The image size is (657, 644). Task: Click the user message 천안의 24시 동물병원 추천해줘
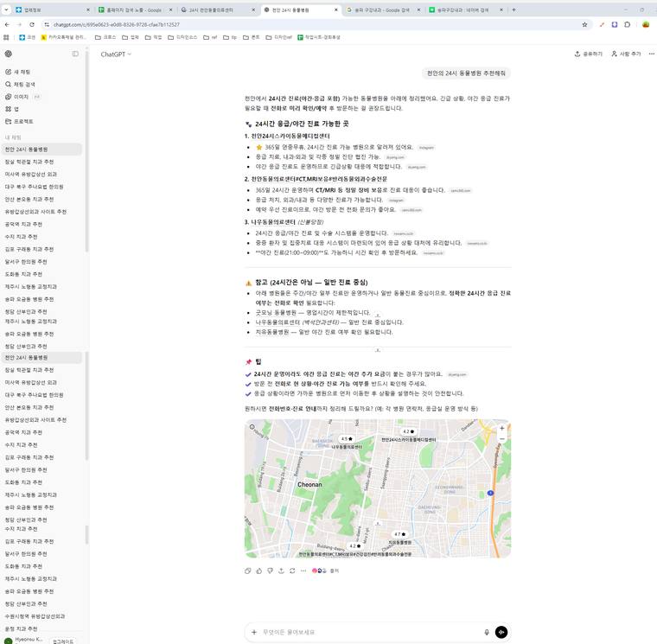coord(466,73)
